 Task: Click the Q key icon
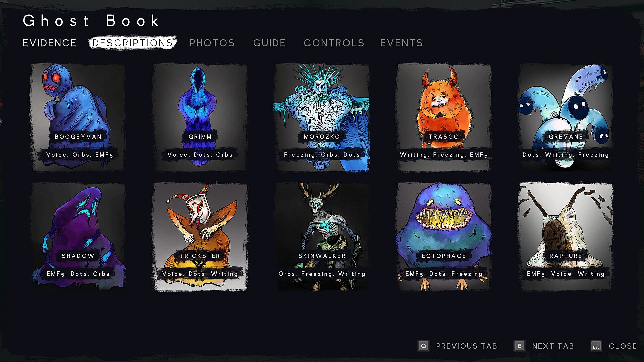(424, 346)
